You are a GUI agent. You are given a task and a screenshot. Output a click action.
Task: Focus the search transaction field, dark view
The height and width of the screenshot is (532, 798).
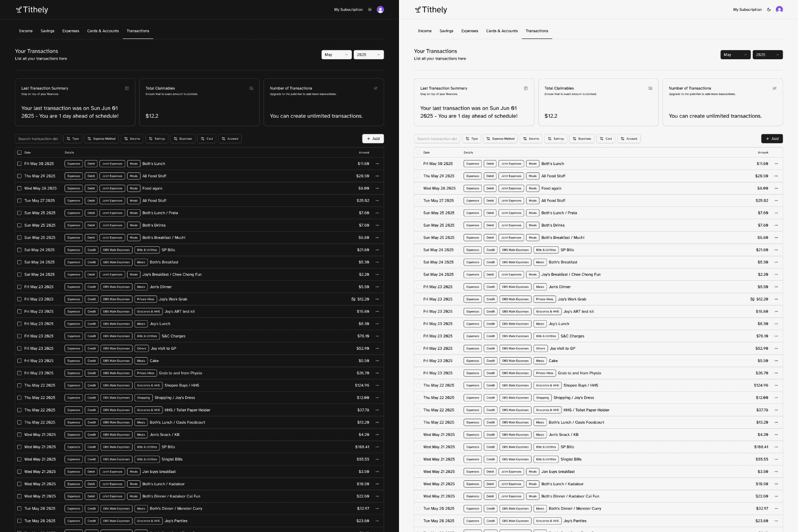coord(38,139)
